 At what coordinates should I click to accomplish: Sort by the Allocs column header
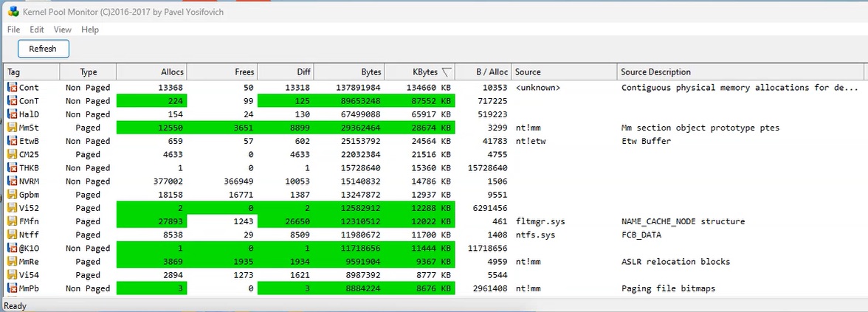pyautogui.click(x=152, y=72)
